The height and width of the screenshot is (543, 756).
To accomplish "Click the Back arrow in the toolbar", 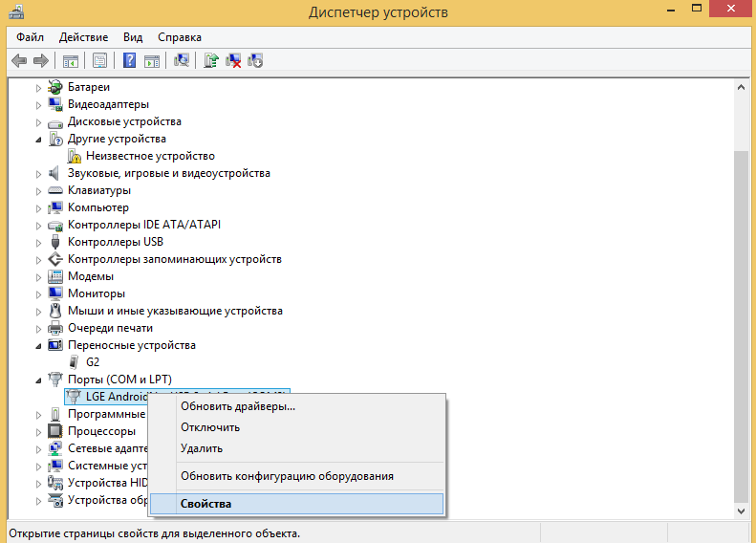I will [18, 60].
